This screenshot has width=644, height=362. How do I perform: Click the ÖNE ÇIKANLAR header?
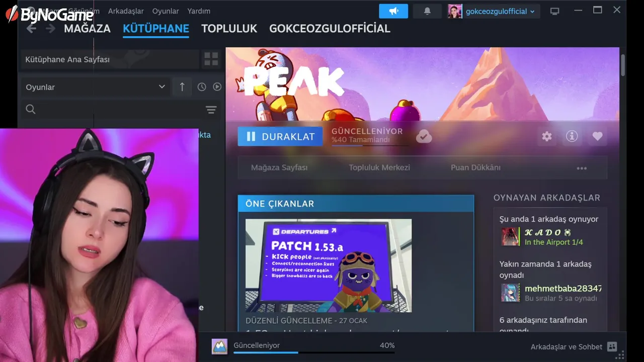(x=356, y=204)
